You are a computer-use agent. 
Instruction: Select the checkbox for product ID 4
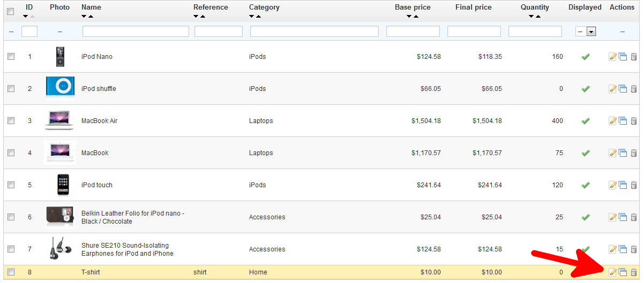pos(11,153)
